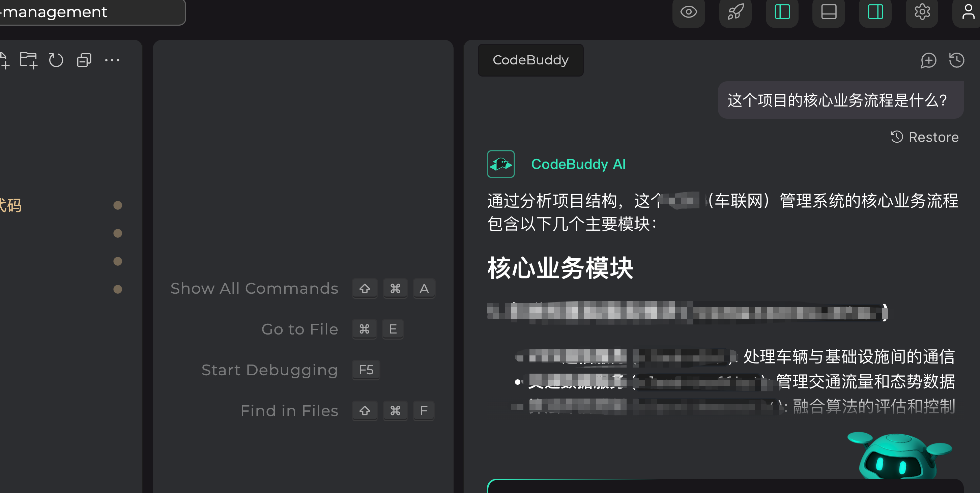The width and height of the screenshot is (980, 493).
Task: Click the text 处理车辆与基础设施间的通信
Action: 849,356
